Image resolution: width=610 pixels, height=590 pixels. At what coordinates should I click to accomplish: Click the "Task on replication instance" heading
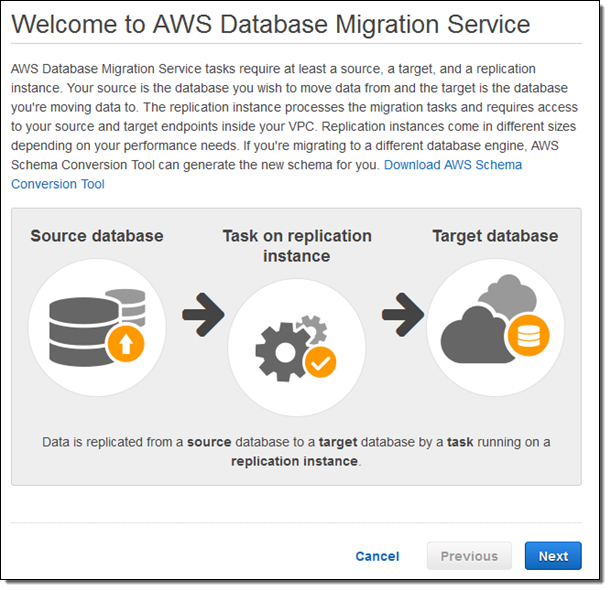[x=297, y=246]
